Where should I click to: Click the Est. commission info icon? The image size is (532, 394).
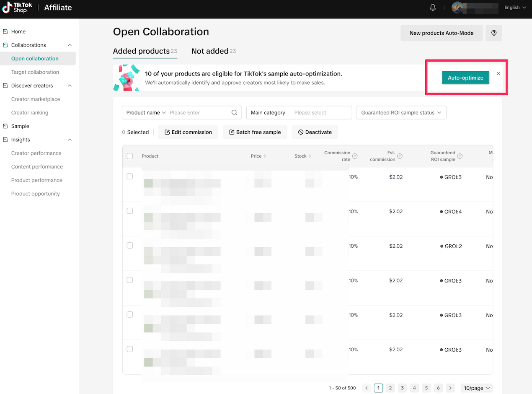pos(400,156)
